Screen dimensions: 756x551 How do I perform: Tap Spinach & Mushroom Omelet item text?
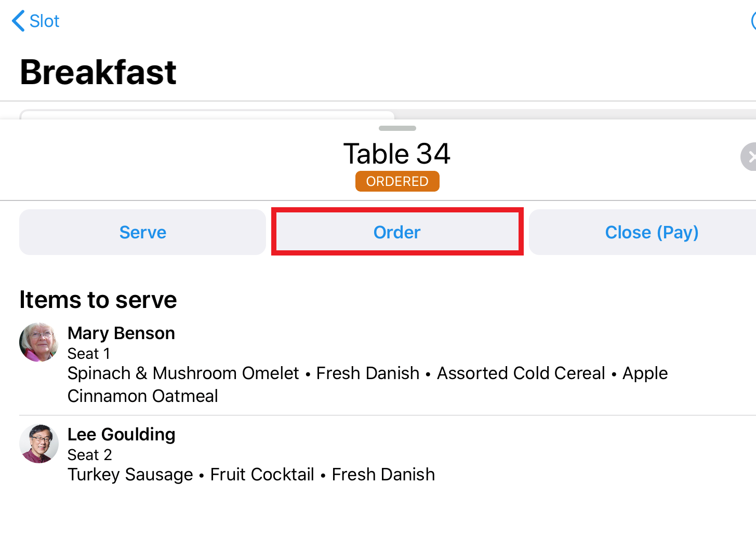pyautogui.click(x=183, y=373)
